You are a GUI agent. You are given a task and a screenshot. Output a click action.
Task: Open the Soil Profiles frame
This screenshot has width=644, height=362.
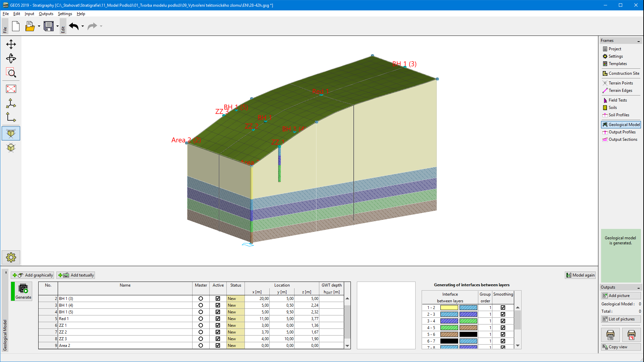click(x=619, y=115)
